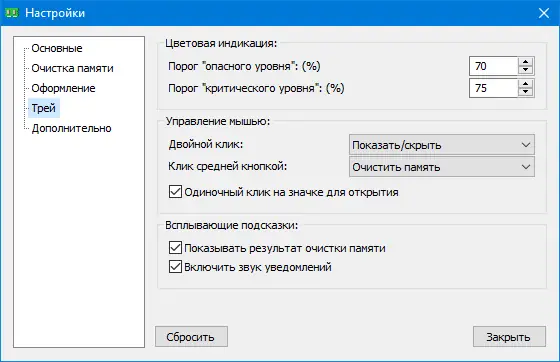Increase the critical level threshold

click(x=525, y=84)
